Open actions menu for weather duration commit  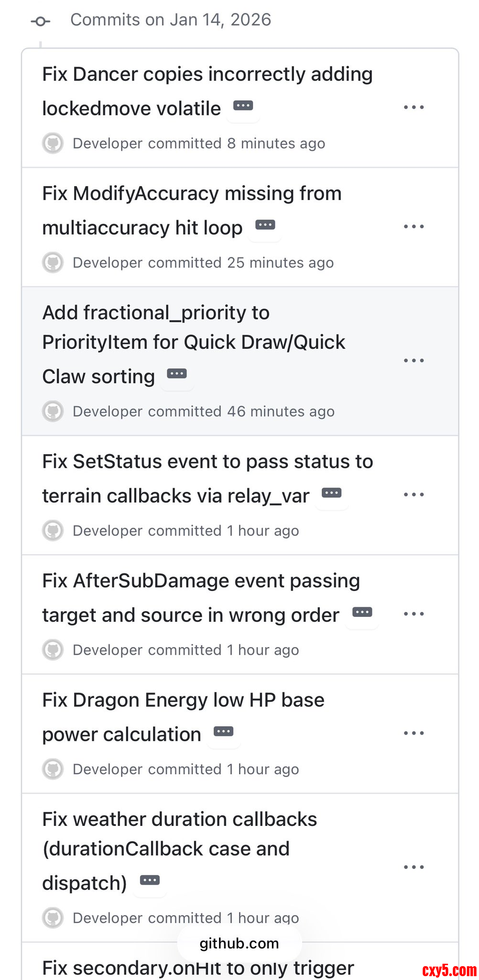[x=414, y=867]
